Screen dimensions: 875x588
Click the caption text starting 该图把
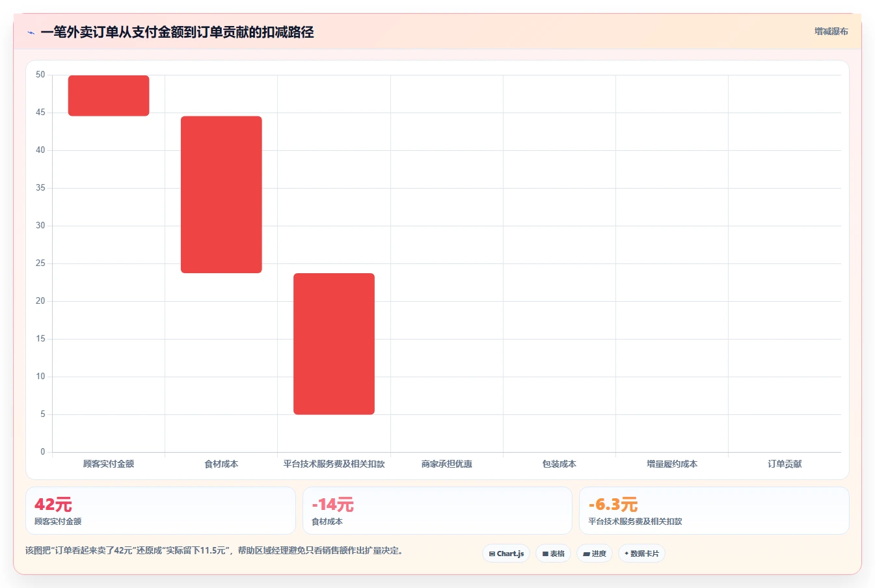pos(215,550)
